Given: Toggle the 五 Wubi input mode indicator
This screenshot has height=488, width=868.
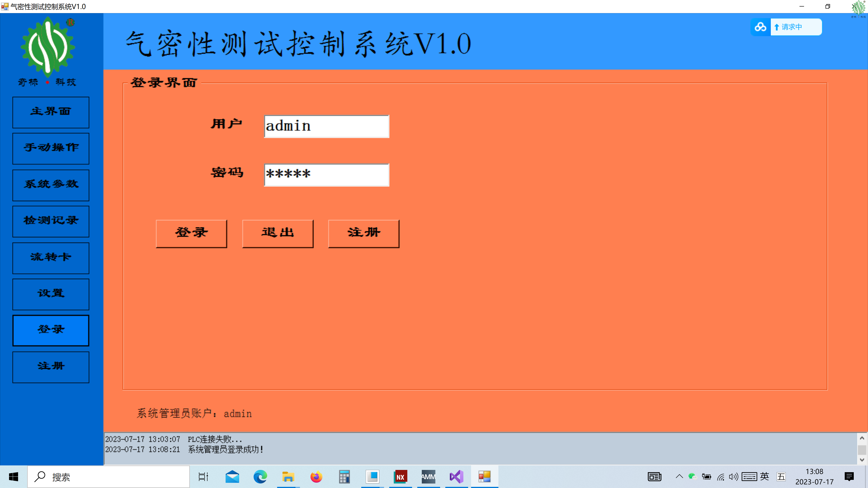Looking at the screenshot, I should click(781, 476).
